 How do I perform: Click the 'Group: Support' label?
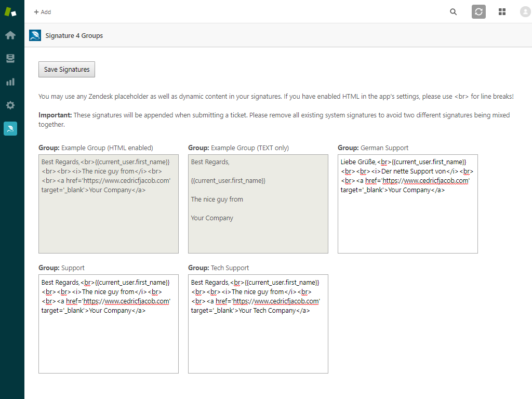61,268
